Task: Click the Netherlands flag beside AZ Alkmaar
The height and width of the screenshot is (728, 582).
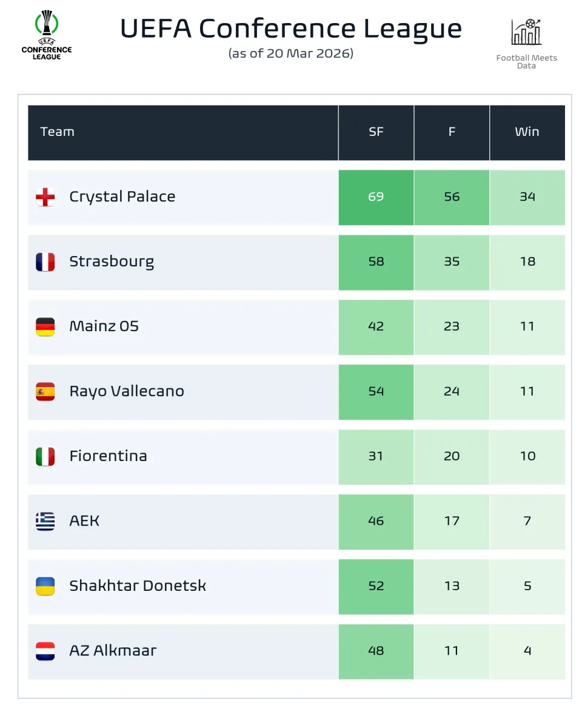Action: [x=45, y=651]
